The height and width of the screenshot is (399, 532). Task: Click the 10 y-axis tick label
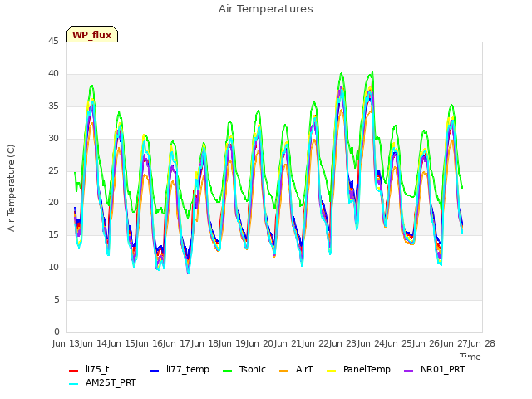(x=53, y=268)
